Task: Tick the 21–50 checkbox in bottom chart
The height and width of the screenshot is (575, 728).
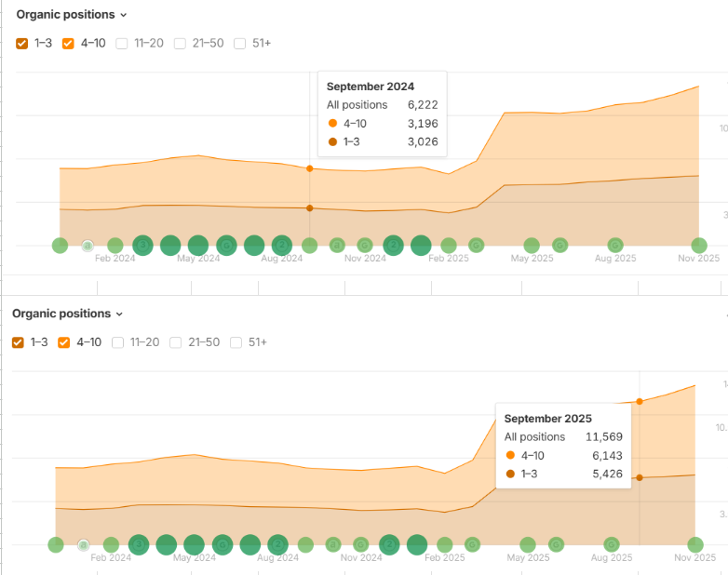Action: click(x=174, y=342)
